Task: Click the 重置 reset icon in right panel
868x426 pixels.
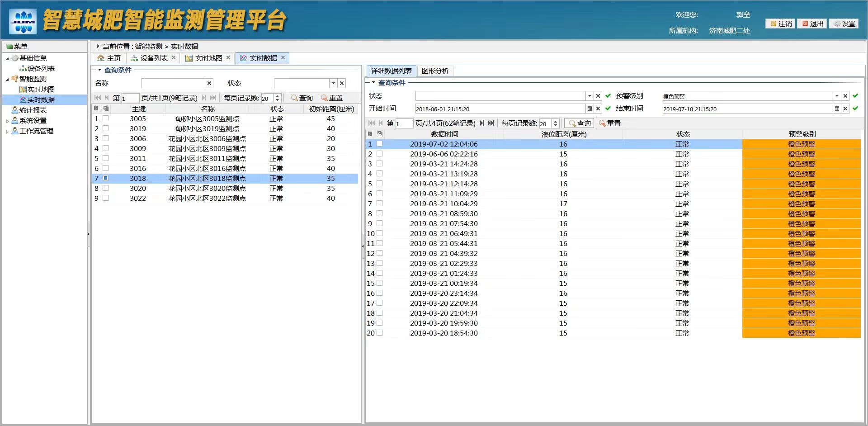Action: pyautogui.click(x=601, y=123)
